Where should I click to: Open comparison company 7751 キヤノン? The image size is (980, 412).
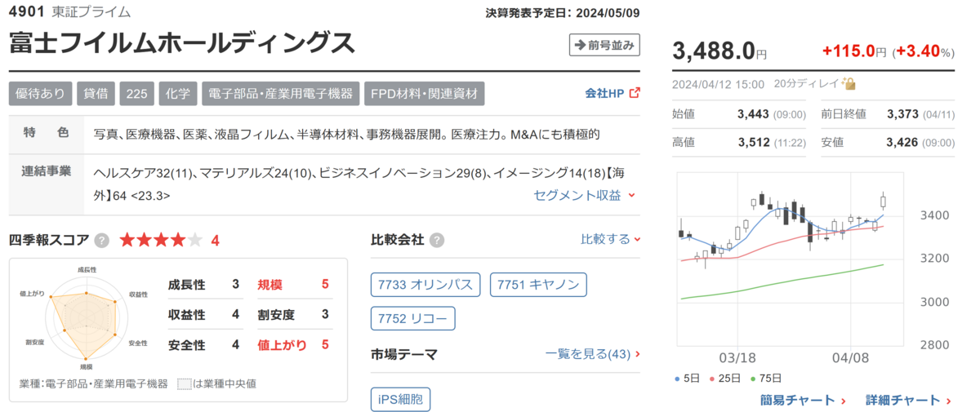[538, 285]
